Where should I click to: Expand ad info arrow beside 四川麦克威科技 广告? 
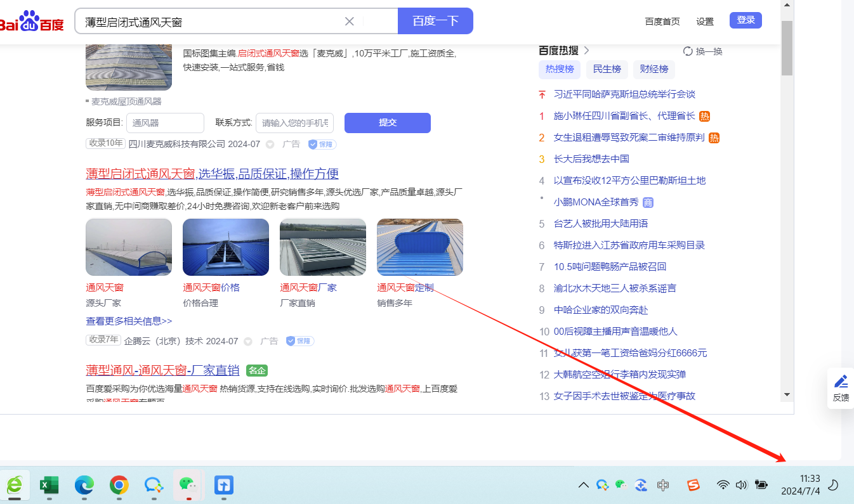click(270, 145)
